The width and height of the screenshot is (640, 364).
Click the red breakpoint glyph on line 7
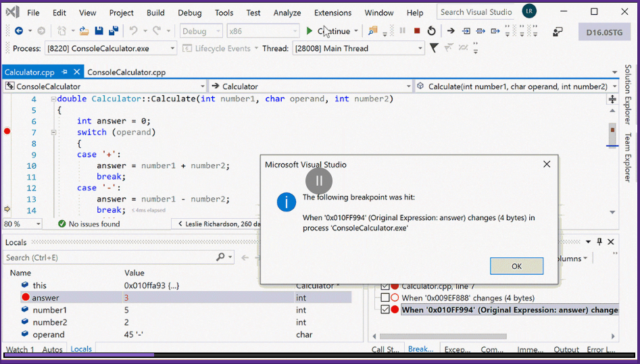tap(7, 132)
